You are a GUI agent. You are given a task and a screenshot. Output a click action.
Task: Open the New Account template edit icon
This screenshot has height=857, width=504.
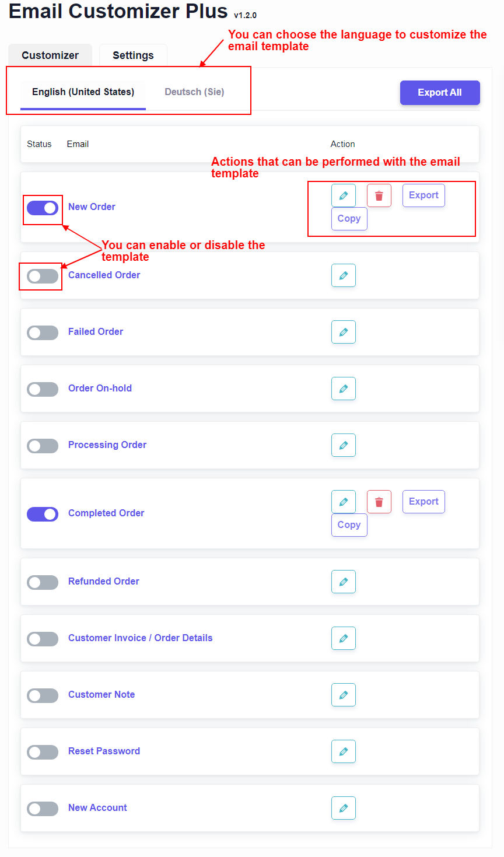coord(343,807)
